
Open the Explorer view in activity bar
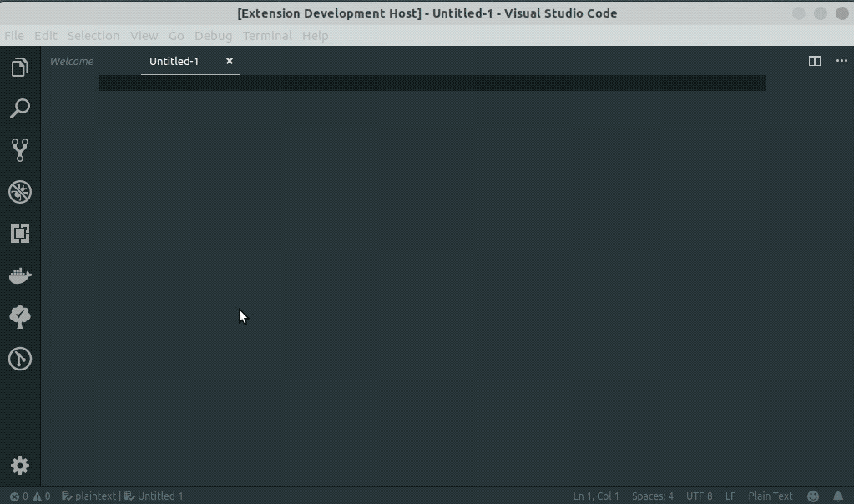[19, 67]
